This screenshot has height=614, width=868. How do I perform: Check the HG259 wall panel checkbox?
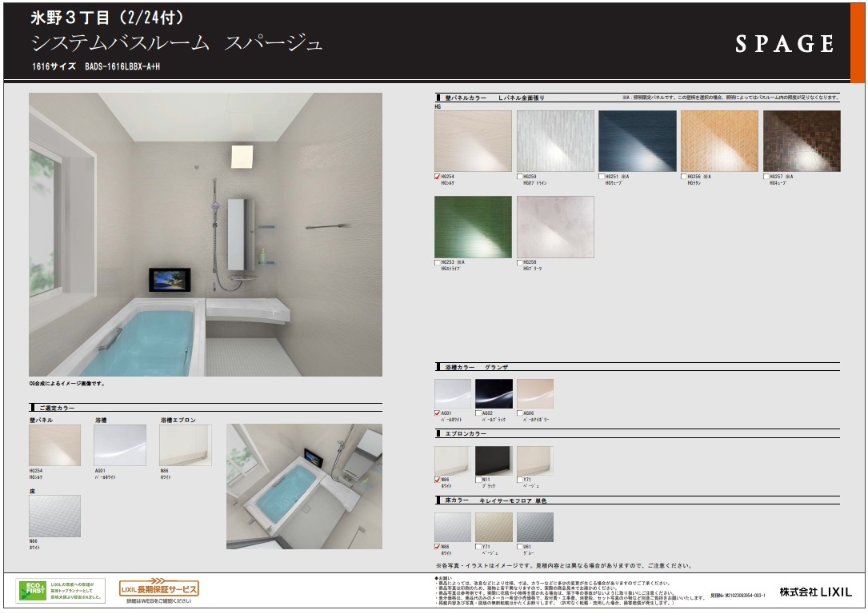click(x=520, y=177)
